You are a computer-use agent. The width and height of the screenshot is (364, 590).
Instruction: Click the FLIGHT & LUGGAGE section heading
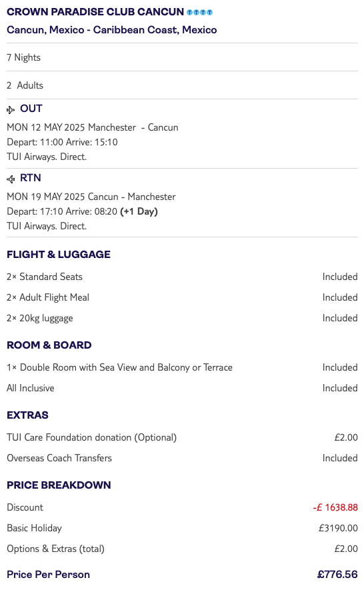[59, 255]
